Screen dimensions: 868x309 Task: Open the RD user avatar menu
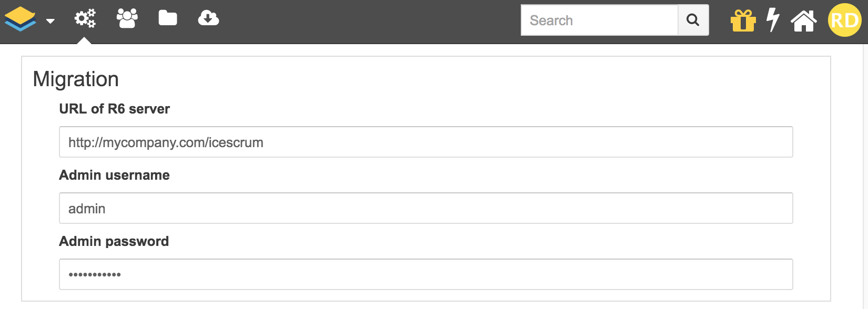[844, 20]
